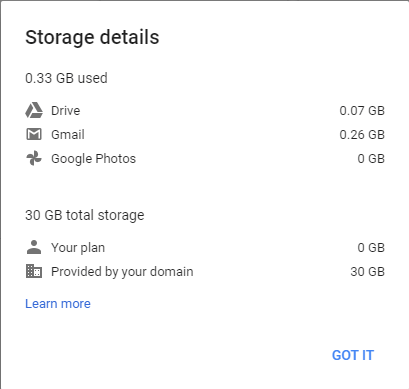Click Drive's 0.07 GB value
The width and height of the screenshot is (409, 389).
tap(362, 111)
